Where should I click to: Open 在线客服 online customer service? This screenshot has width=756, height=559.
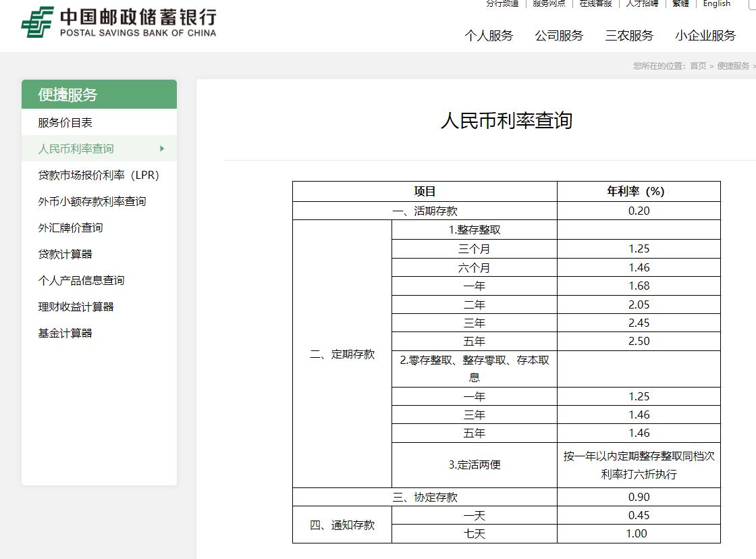tap(595, 4)
